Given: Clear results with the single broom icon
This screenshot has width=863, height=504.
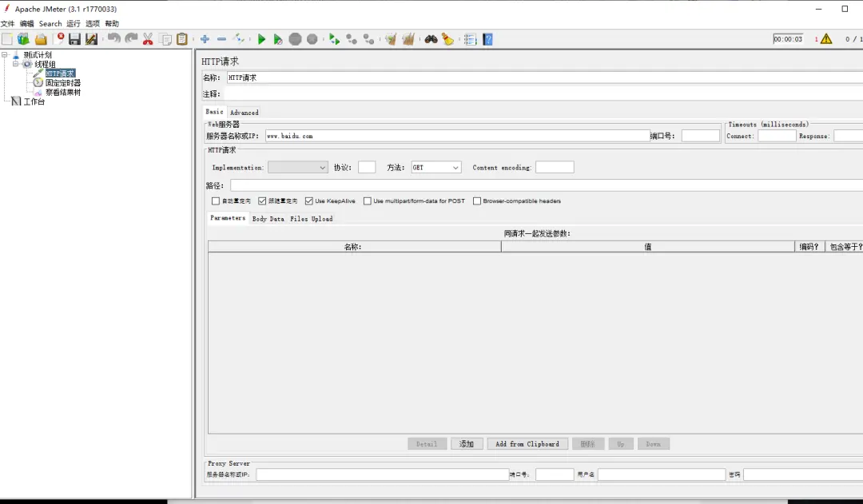Looking at the screenshot, I should (391, 39).
